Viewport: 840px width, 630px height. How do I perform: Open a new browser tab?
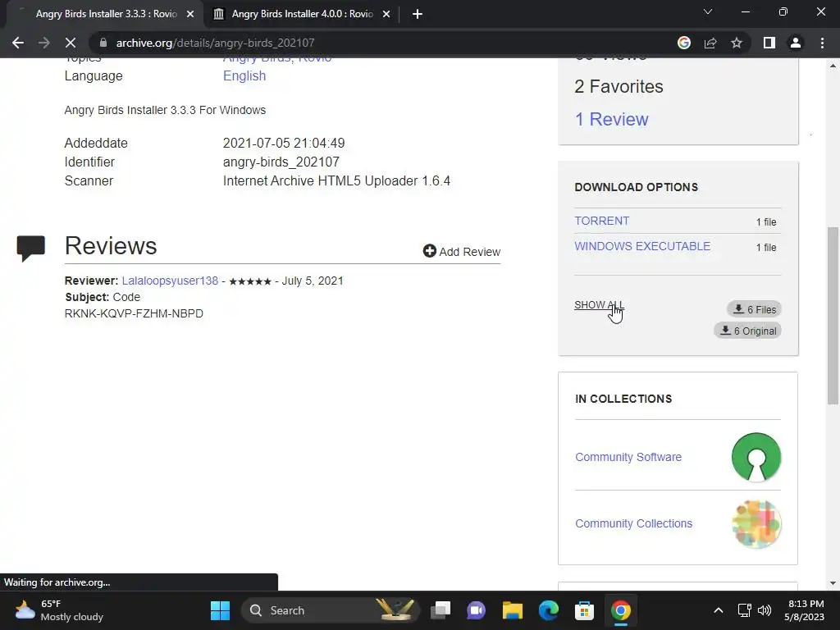click(x=418, y=14)
